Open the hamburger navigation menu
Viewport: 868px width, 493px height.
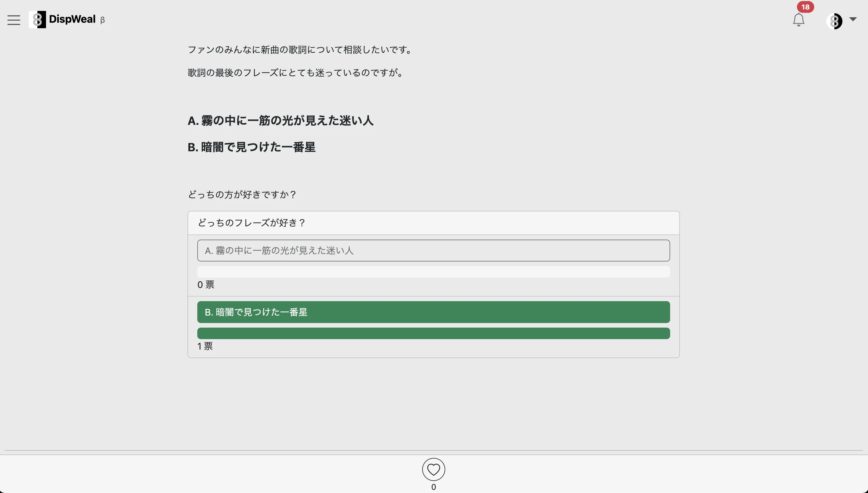(x=14, y=20)
